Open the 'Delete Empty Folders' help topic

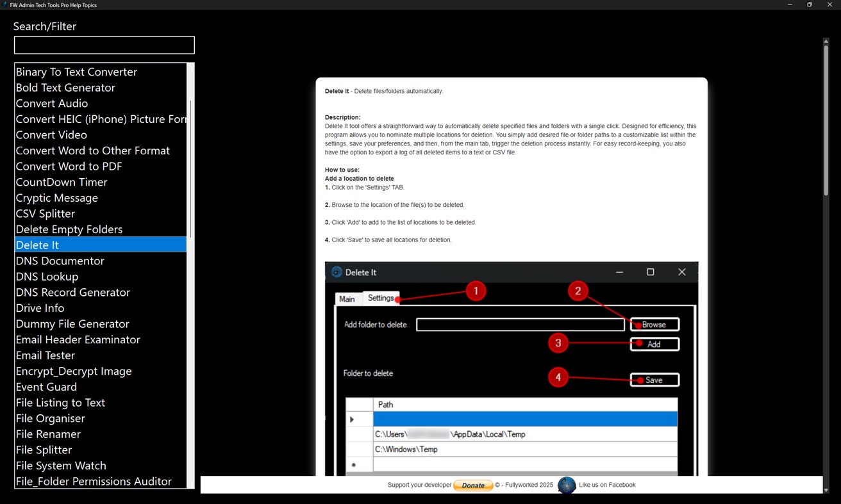69,229
